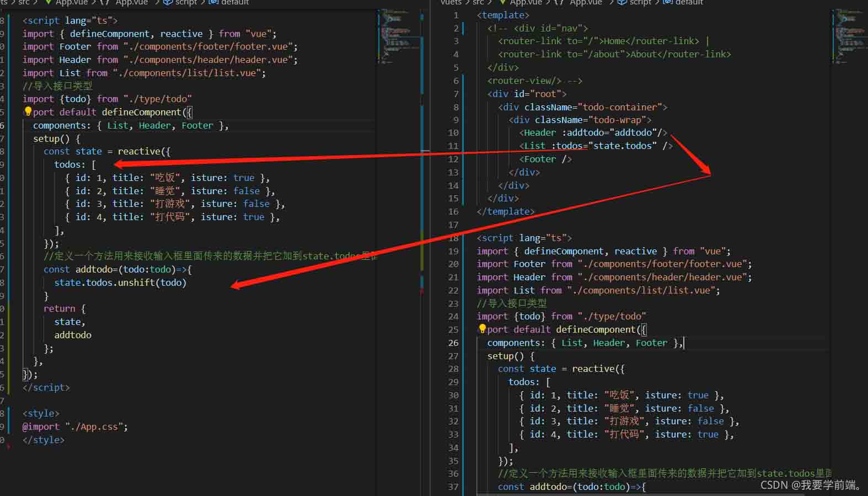Click the default symbol icon in left breadcrumb
Image resolution: width=868 pixels, height=496 pixels.
coord(214,2)
